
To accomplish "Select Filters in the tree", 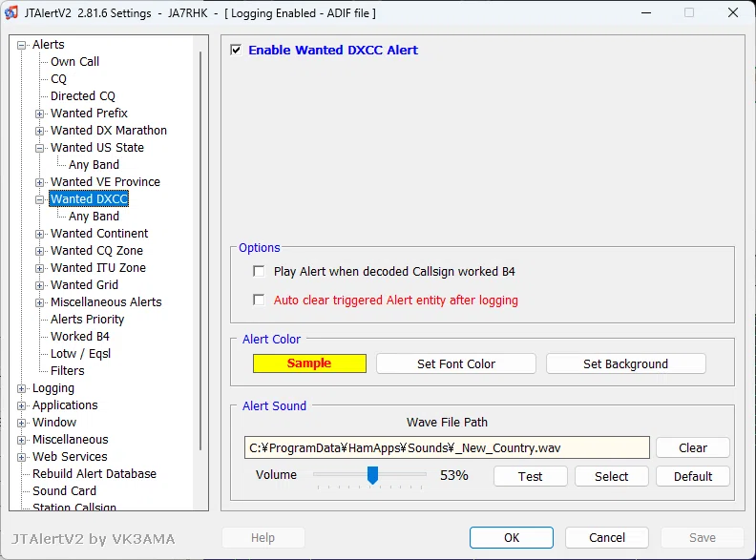I will click(68, 371).
